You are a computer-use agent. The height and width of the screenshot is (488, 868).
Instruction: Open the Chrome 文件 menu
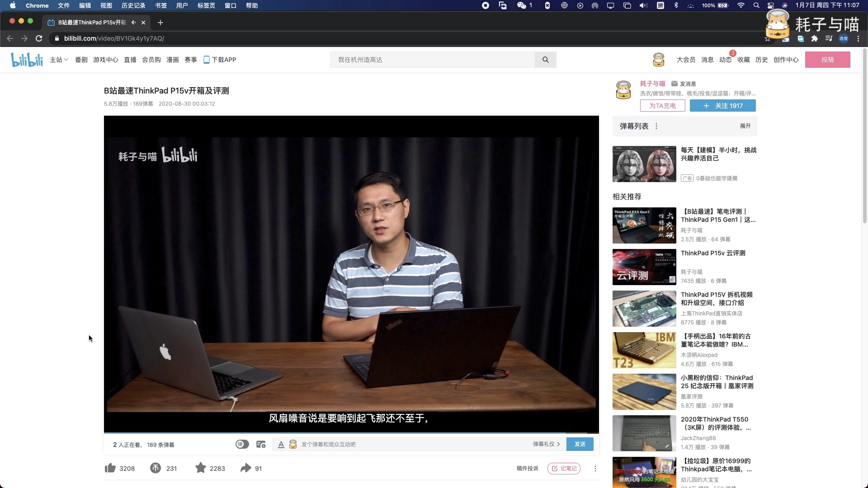[x=64, y=5]
